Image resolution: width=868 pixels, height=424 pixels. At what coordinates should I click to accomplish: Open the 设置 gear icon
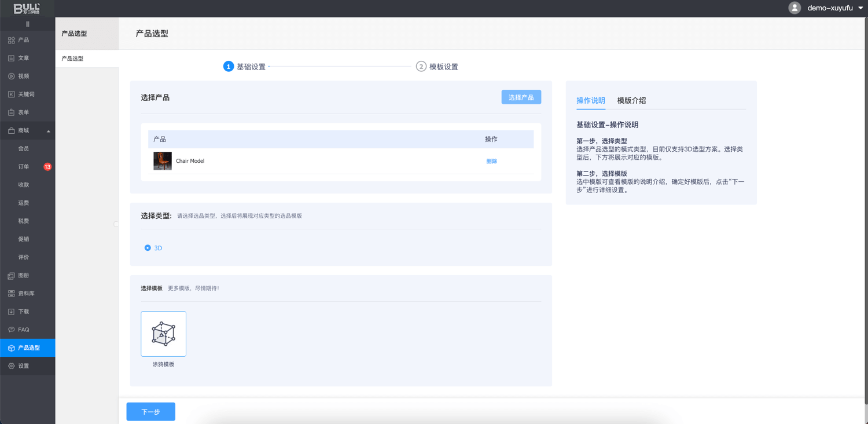tap(11, 366)
